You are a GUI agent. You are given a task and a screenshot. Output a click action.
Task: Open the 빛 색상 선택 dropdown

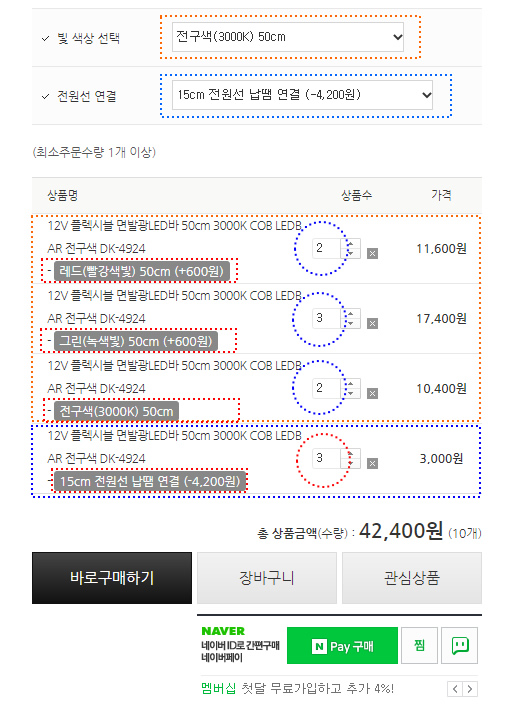(288, 37)
